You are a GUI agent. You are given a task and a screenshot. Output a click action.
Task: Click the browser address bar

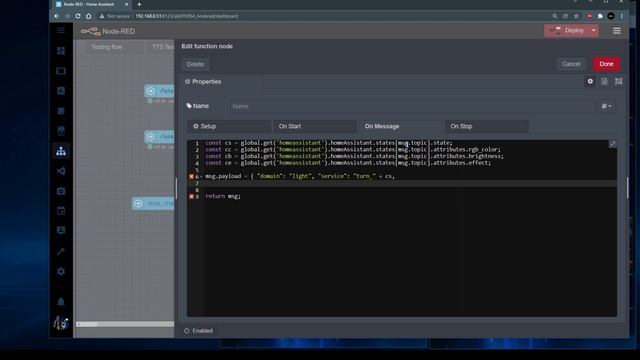click(322, 16)
